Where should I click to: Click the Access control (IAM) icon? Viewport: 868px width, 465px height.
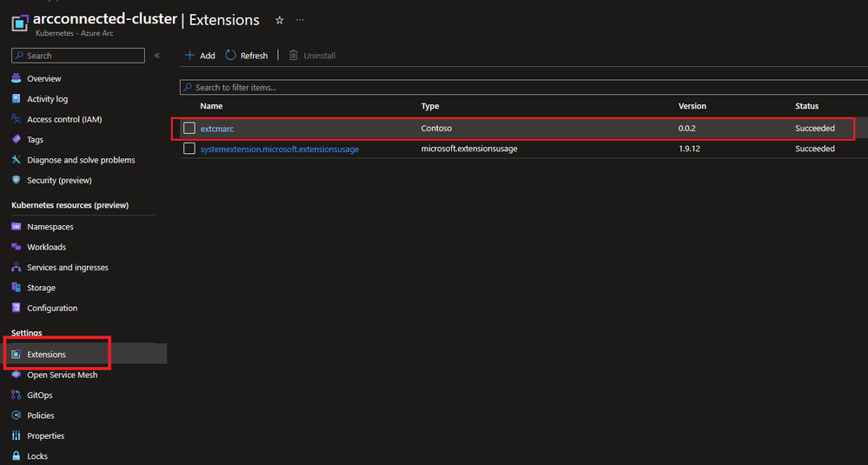16,119
